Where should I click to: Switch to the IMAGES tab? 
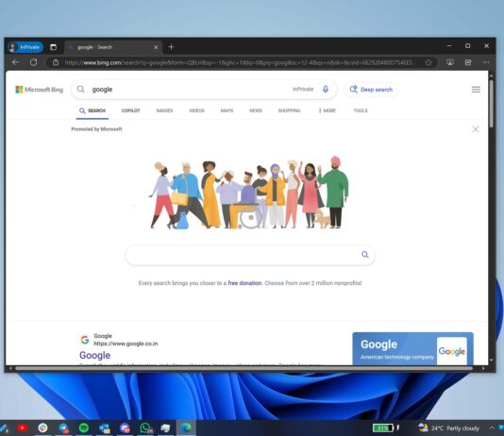click(164, 110)
